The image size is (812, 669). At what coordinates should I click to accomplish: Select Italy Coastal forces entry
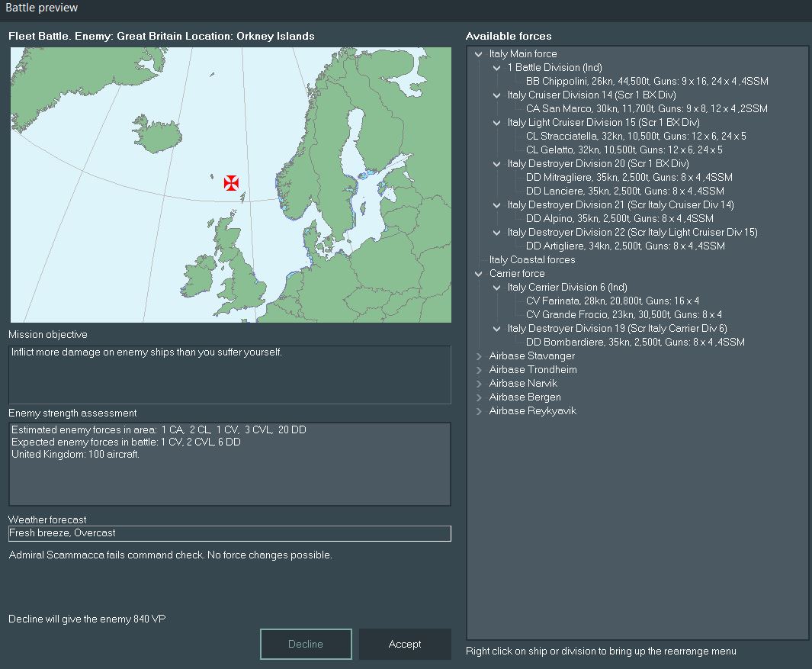click(532, 259)
